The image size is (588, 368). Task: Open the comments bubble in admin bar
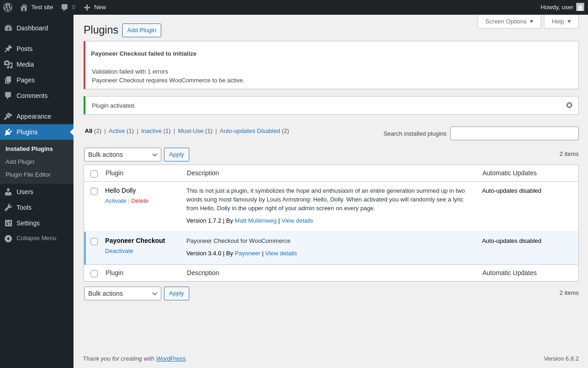coord(65,7)
